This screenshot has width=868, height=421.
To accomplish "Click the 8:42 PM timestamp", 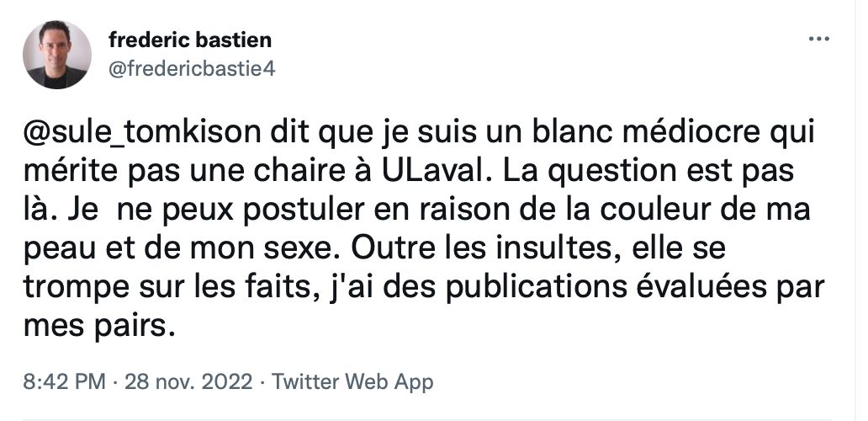I will (64, 381).
